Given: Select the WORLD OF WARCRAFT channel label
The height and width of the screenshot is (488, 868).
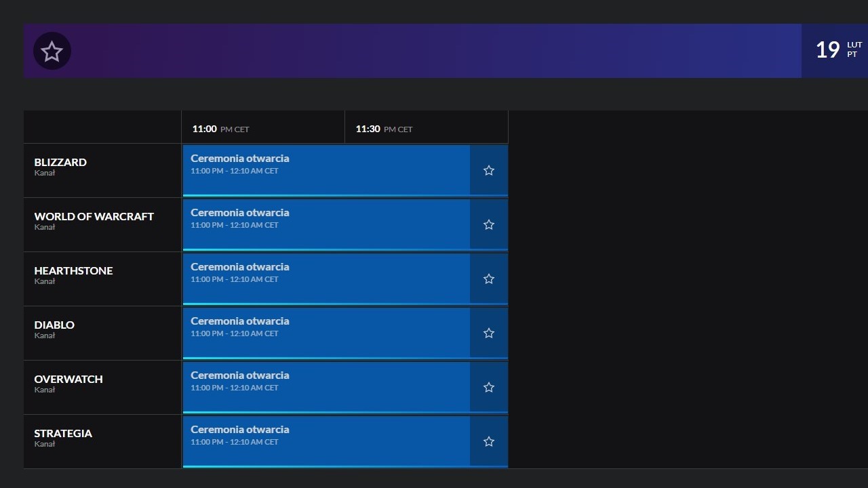Looking at the screenshot, I should coord(94,216).
